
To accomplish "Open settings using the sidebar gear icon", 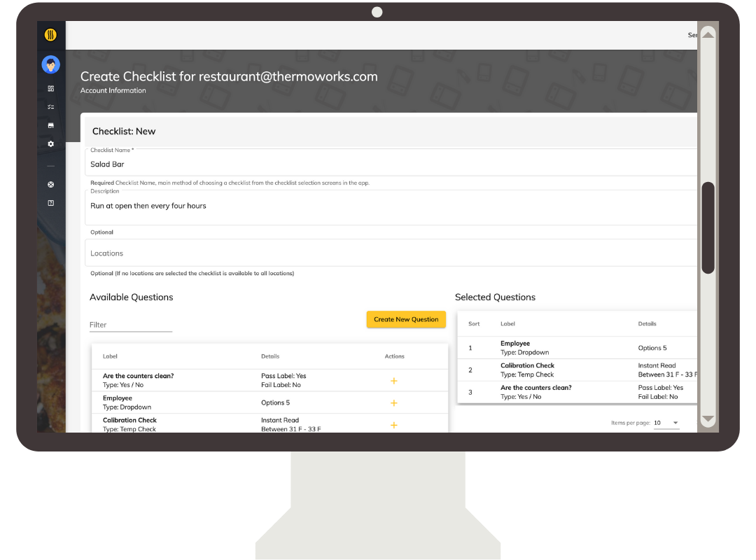I will pos(50,143).
